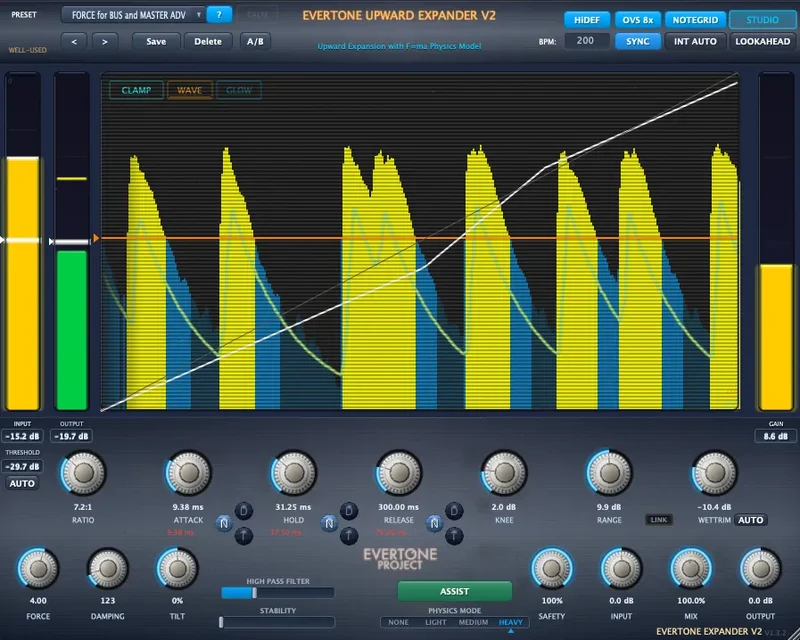Image resolution: width=800 pixels, height=640 pixels.
Task: Click the ratio value 7.2:1
Action: 83,507
